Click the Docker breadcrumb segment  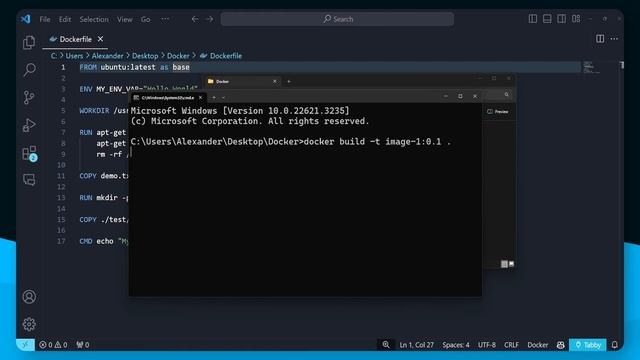[178, 56]
